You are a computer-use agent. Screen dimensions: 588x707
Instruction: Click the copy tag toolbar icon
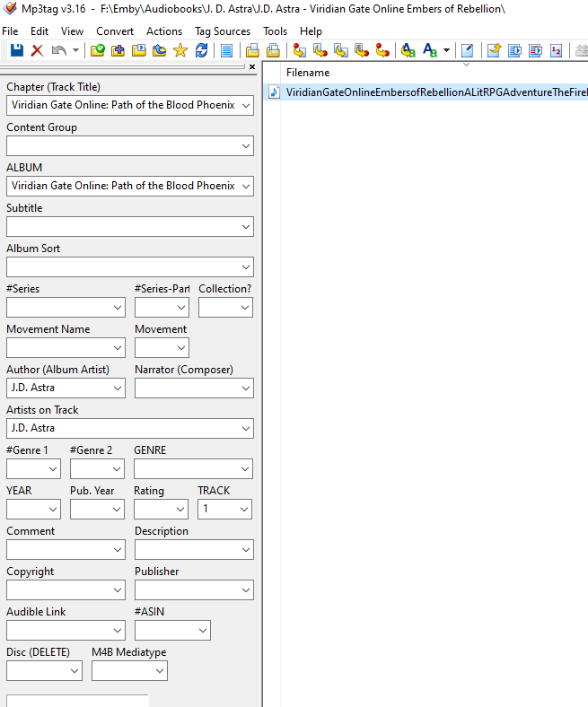(252, 50)
